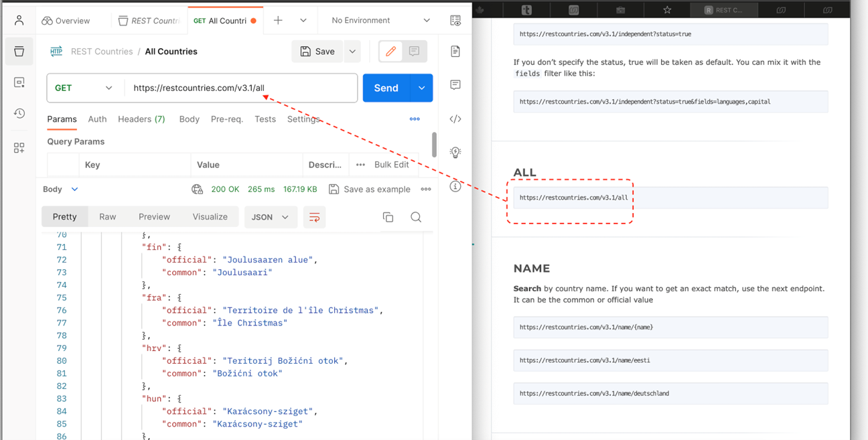Select the Raw response view tab
The height and width of the screenshot is (440, 868).
(107, 217)
